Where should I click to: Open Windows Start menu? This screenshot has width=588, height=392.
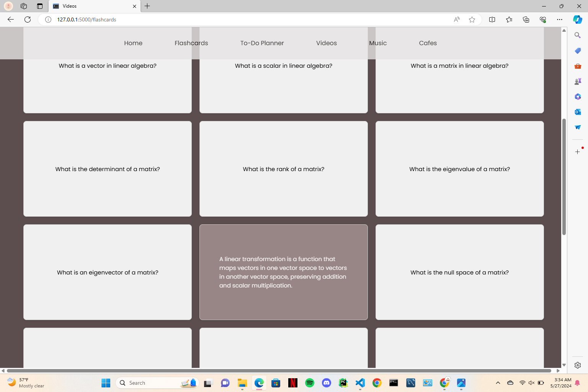click(x=106, y=383)
